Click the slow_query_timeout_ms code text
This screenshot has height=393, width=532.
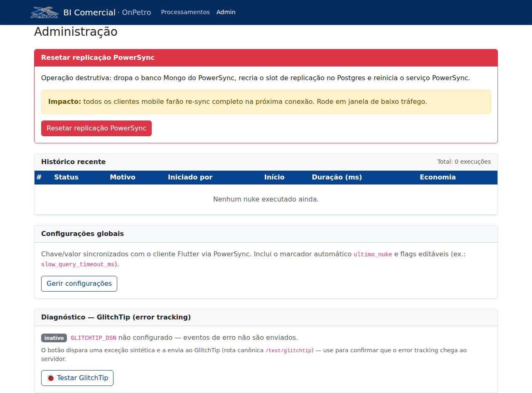(x=78, y=264)
